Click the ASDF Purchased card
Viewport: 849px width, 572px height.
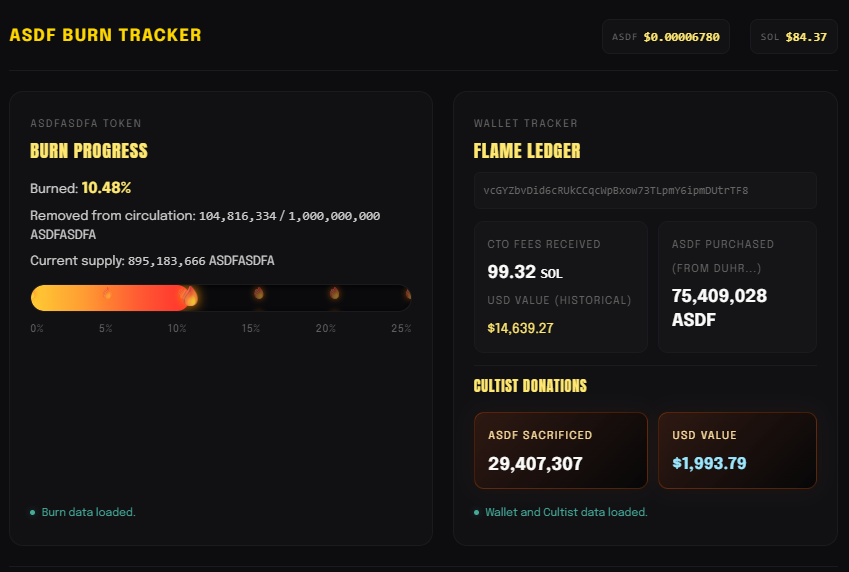pos(737,287)
